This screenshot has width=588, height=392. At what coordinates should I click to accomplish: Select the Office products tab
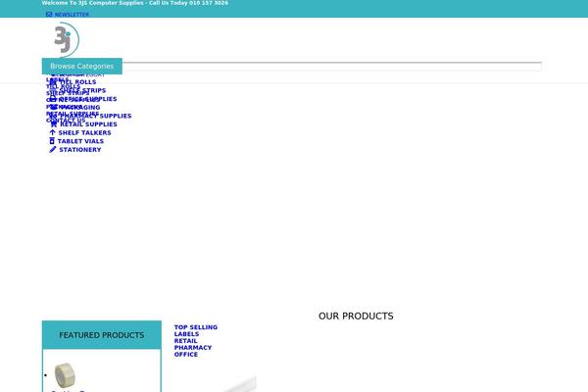coord(185,355)
